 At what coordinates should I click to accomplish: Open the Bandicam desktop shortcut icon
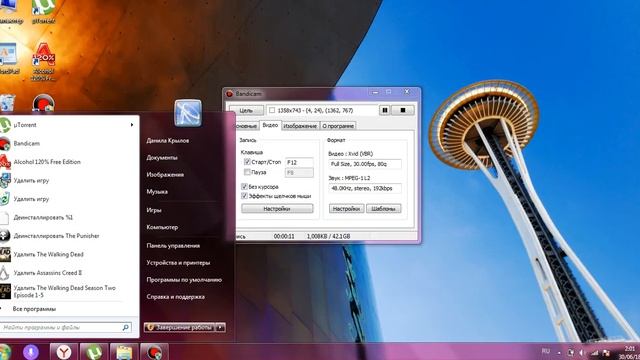coord(43,103)
